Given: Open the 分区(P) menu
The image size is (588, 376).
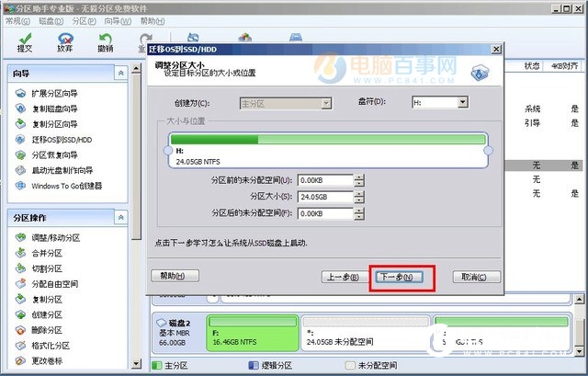Looking at the screenshot, I should coord(84,21).
